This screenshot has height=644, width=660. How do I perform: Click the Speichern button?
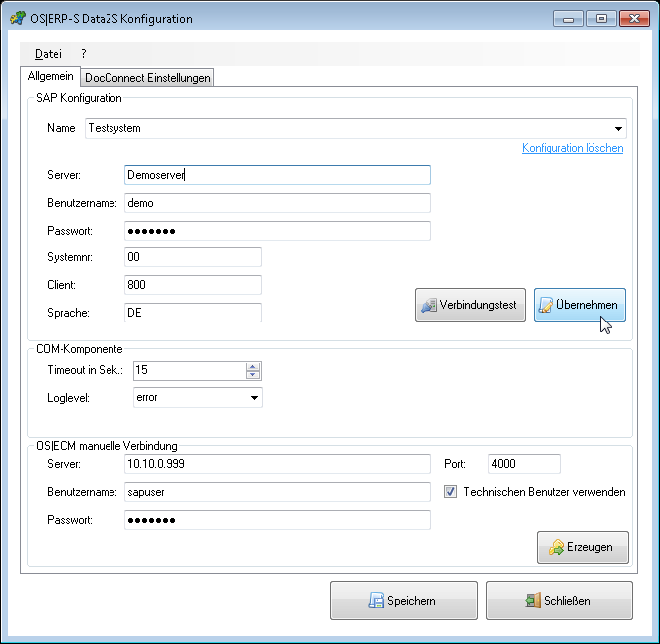(x=404, y=600)
